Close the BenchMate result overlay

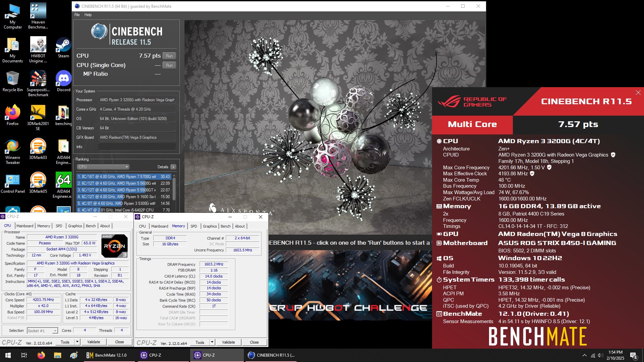pyautogui.click(x=638, y=93)
